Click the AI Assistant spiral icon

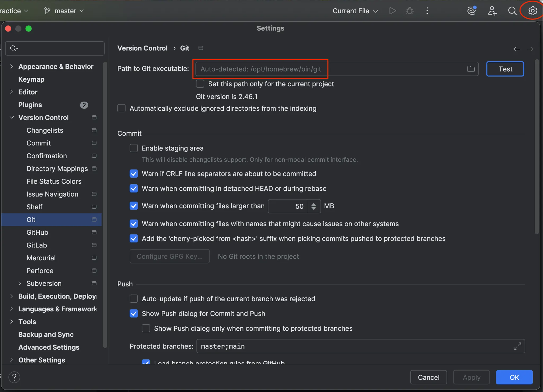click(x=472, y=11)
